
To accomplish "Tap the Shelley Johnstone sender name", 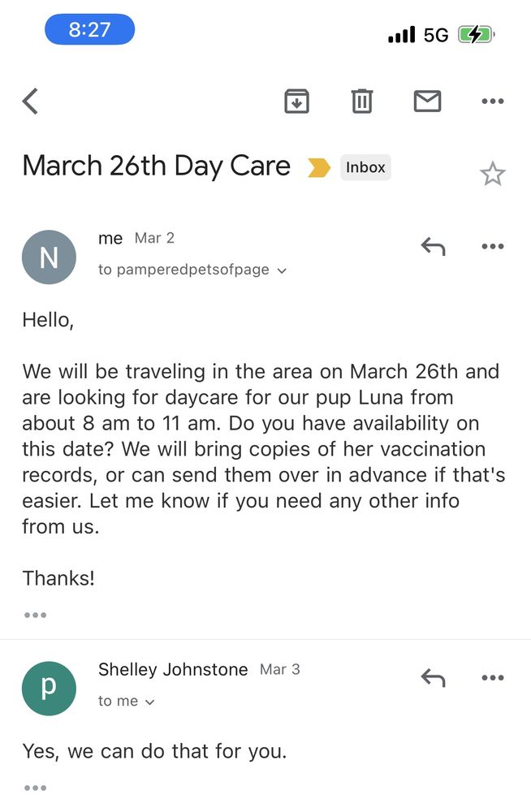I will (x=173, y=669).
